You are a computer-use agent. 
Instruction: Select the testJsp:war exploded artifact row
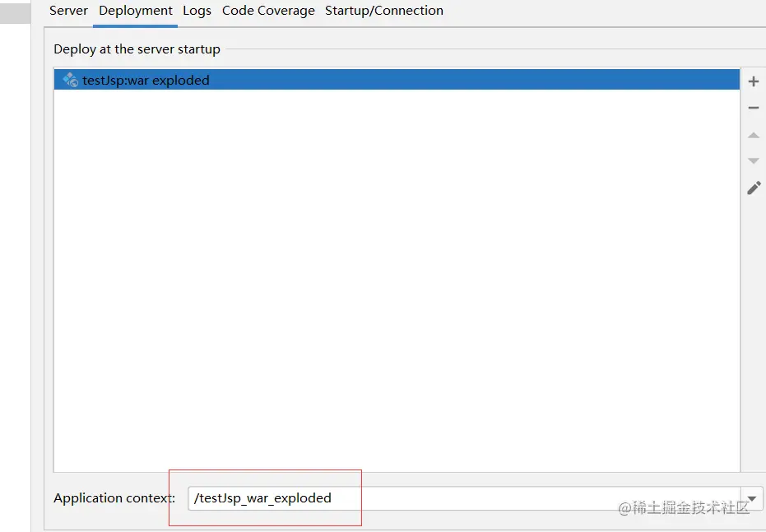point(397,80)
